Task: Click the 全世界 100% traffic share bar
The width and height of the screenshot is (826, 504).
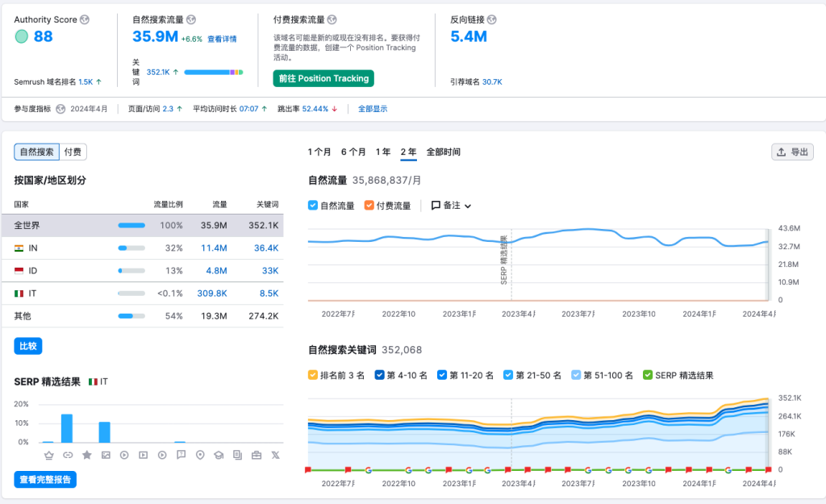Action: pyautogui.click(x=131, y=226)
